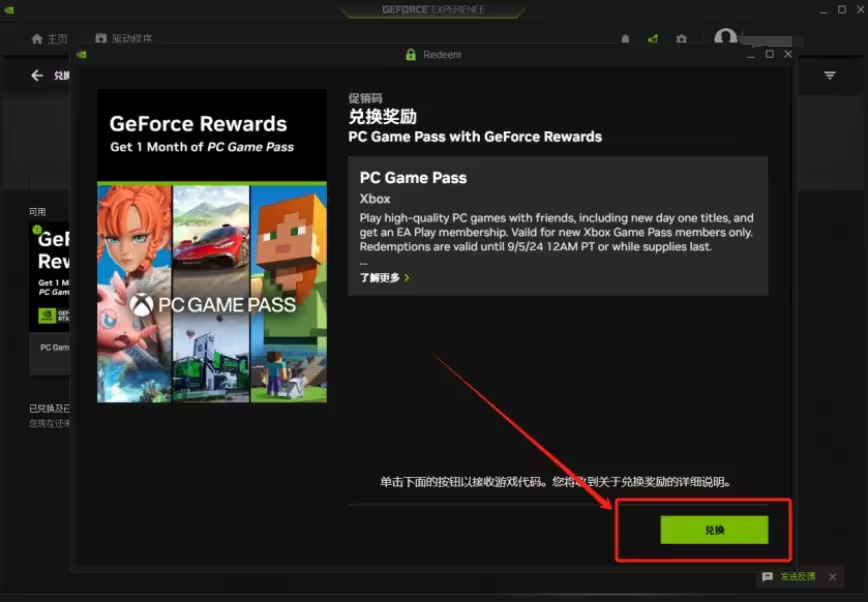
Task: Go back using the left arrow icon
Action: click(x=37, y=75)
